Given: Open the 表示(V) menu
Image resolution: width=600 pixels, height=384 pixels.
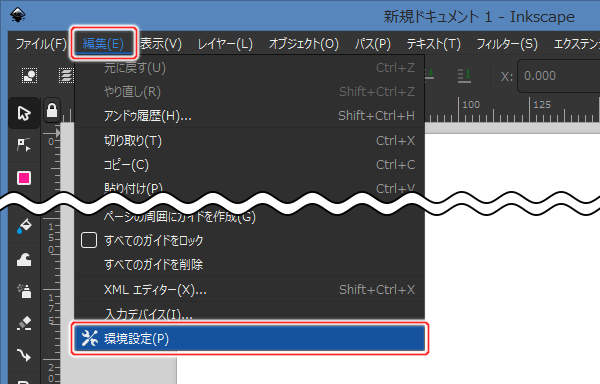Looking at the screenshot, I should 161,44.
